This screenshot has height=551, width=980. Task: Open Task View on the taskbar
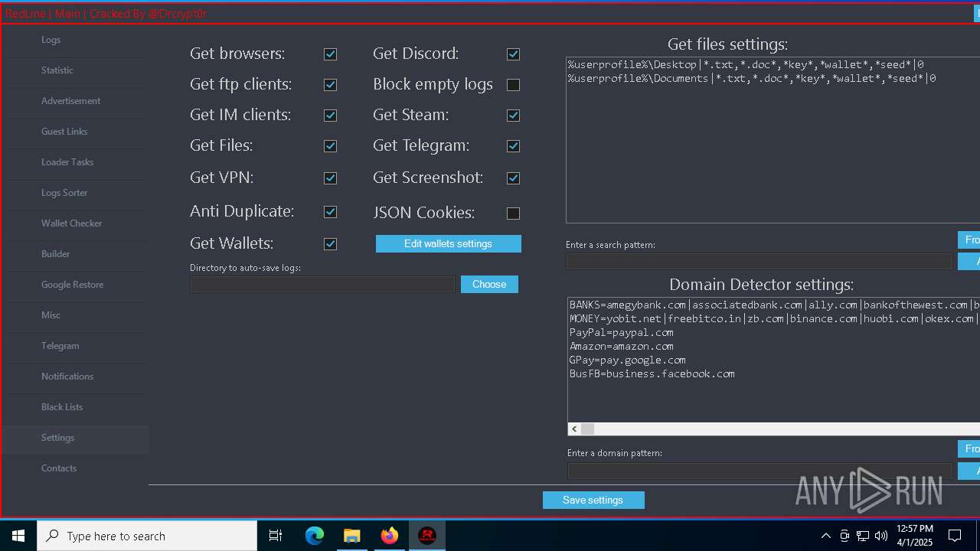tap(276, 536)
